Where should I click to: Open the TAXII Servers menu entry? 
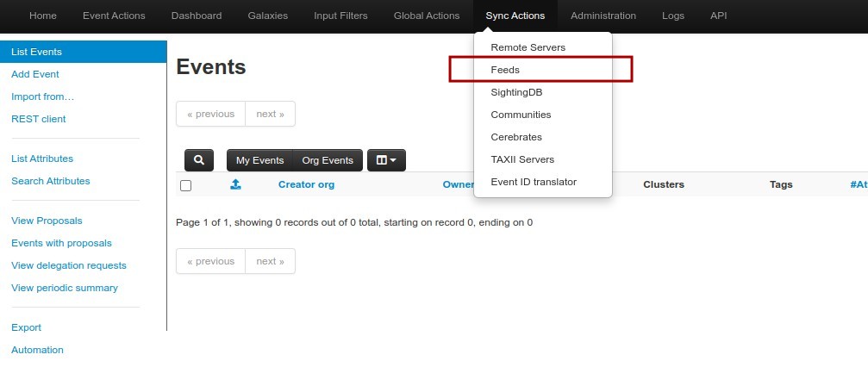coord(522,159)
